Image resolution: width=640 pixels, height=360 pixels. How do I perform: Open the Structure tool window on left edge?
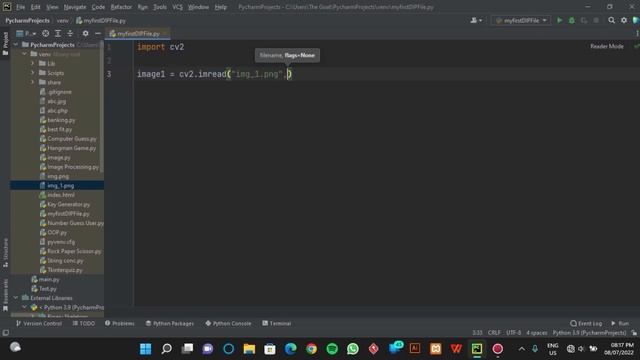pyautogui.click(x=5, y=253)
